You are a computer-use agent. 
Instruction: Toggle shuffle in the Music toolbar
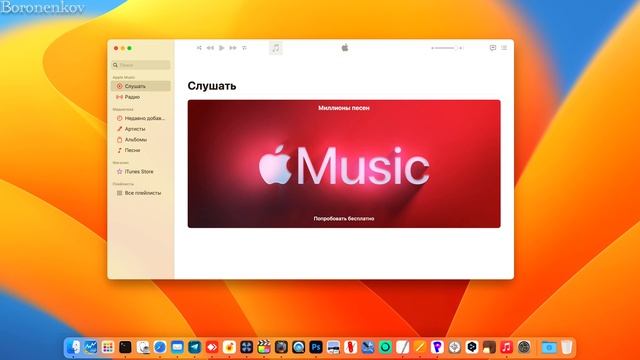tap(199, 48)
